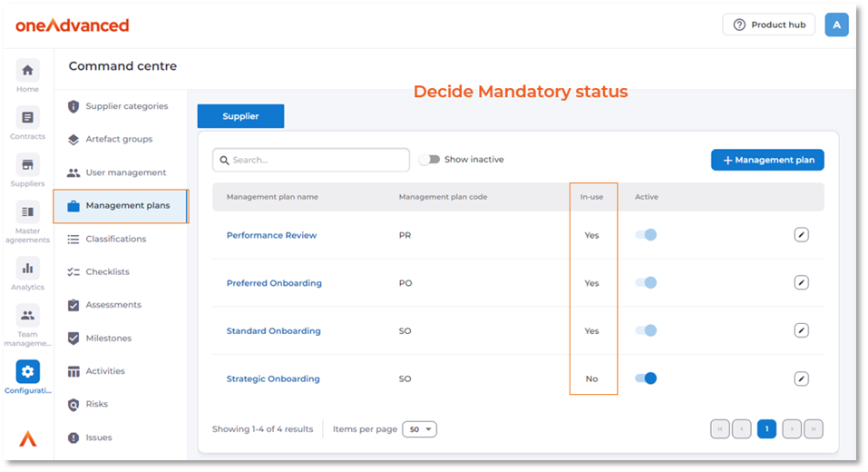Viewport: 868px width, 472px height.
Task: Toggle Active switch for Performance Review
Action: click(646, 235)
